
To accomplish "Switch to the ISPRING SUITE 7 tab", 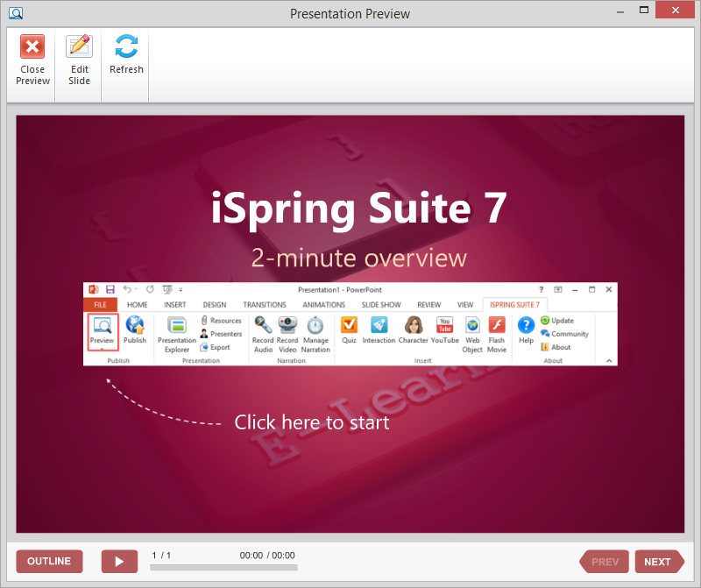I will point(514,305).
